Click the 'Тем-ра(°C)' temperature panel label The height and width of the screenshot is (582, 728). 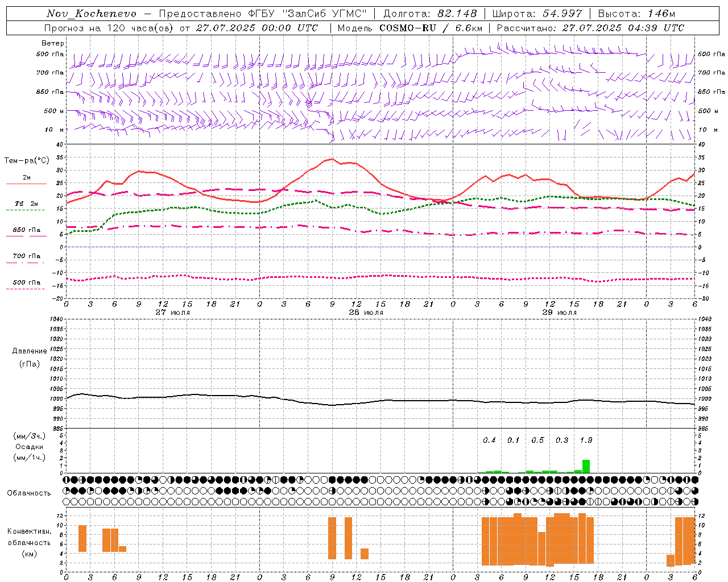26,161
